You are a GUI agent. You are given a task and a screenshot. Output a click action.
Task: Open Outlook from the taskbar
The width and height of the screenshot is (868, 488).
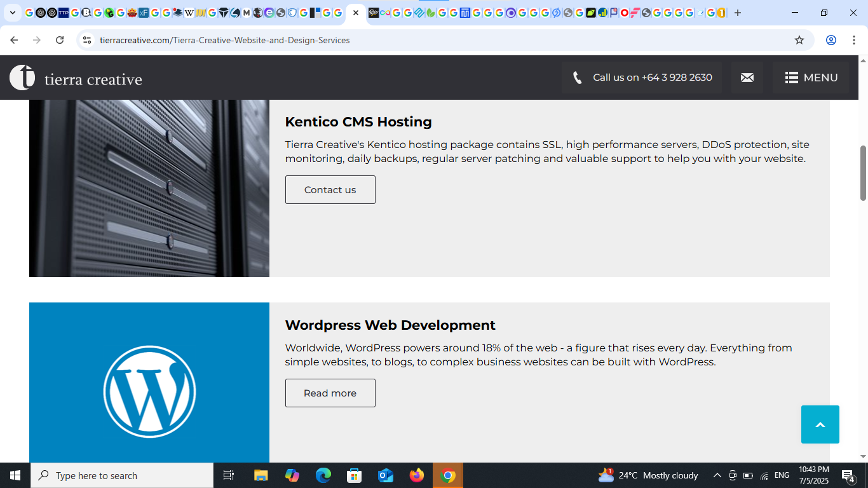386,475
